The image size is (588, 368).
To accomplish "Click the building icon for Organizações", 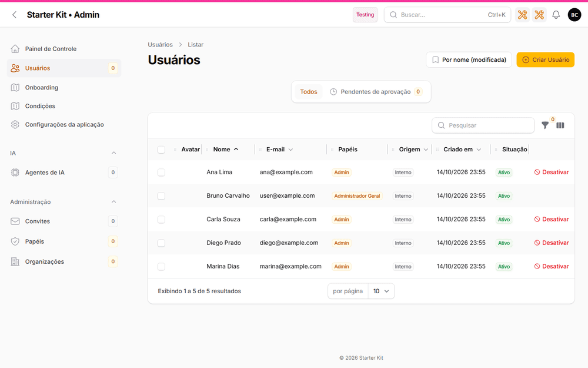I will tap(15, 262).
